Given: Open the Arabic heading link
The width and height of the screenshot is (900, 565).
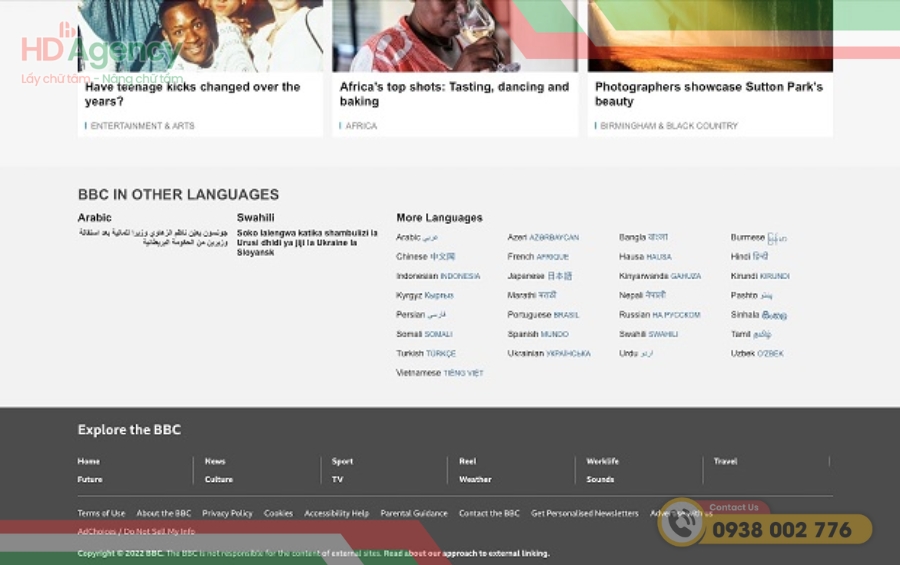Looking at the screenshot, I should point(95,218).
